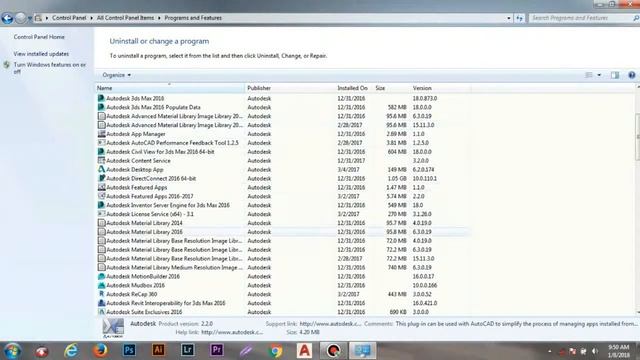Open the Organize dropdown menu
Screen dimensions: 640x360
(x=116, y=75)
